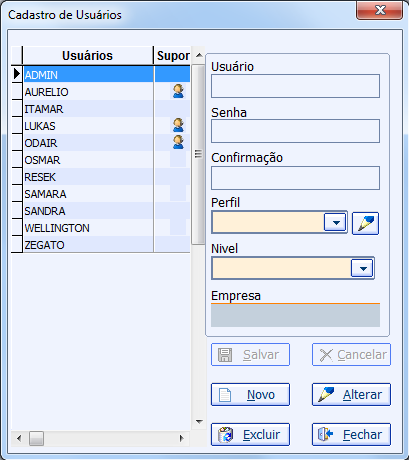Expand the Nivel combo box
409x460 pixels.
(362, 268)
